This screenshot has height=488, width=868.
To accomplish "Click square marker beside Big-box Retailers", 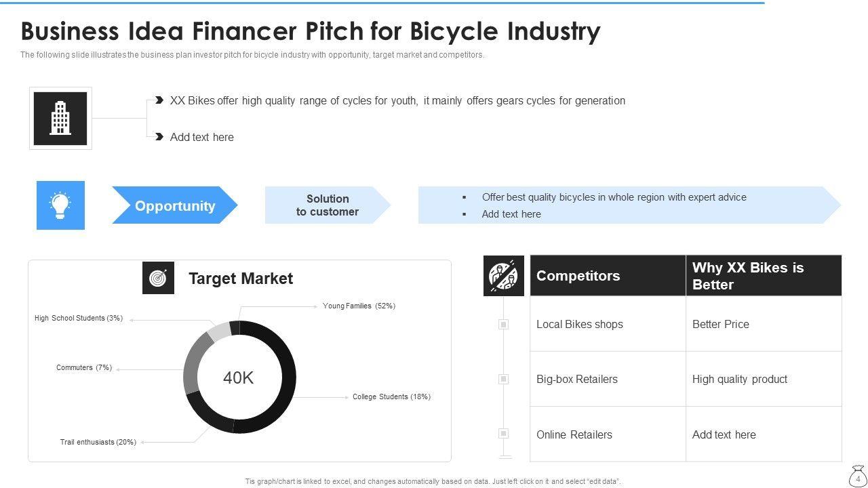I will (x=503, y=380).
